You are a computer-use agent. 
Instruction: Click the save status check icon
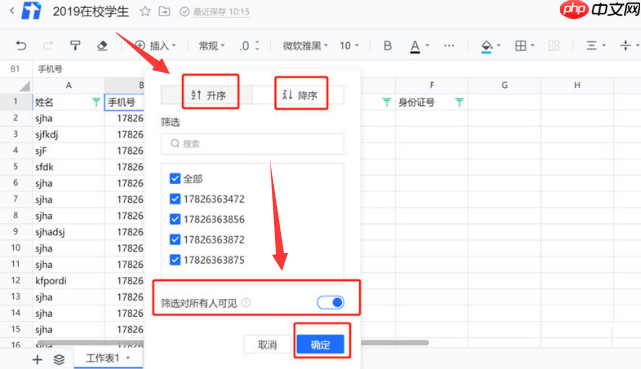coord(184,11)
